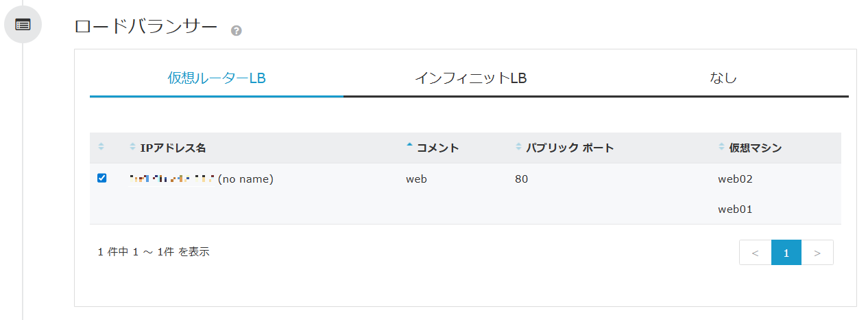Image resolution: width=868 pixels, height=320 pixels.
Task: Click sort arrows in first column header
Action: tap(101, 147)
